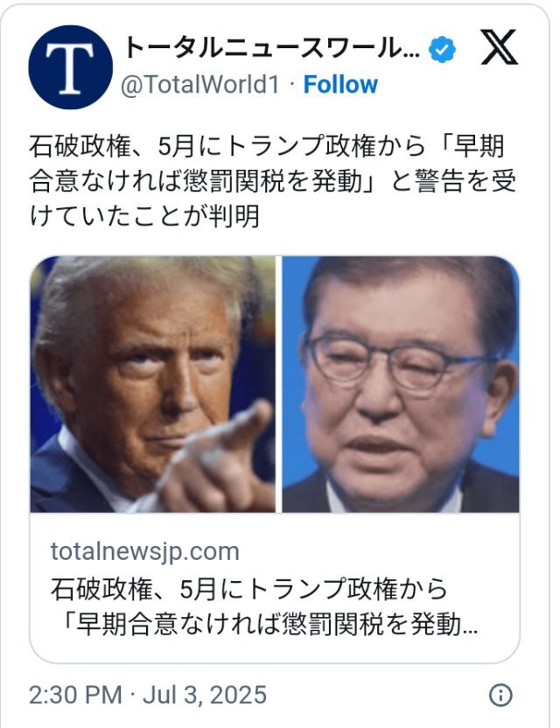The height and width of the screenshot is (728, 560).
Task: Follow the TotalWorld1 account
Action: (340, 85)
